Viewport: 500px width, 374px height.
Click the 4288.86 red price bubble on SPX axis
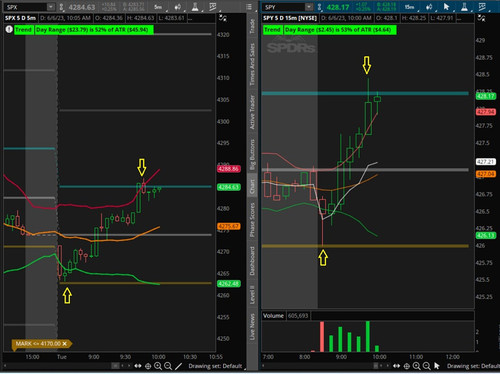click(x=229, y=169)
